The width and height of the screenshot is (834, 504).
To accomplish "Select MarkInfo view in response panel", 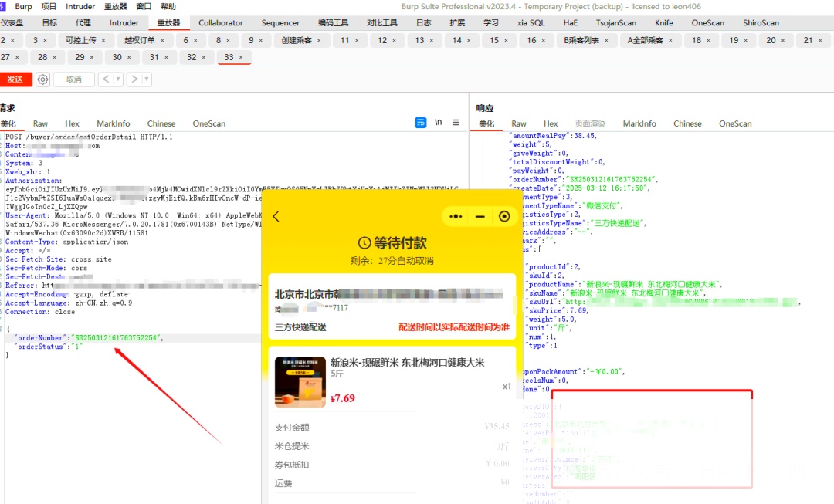I will 639,123.
